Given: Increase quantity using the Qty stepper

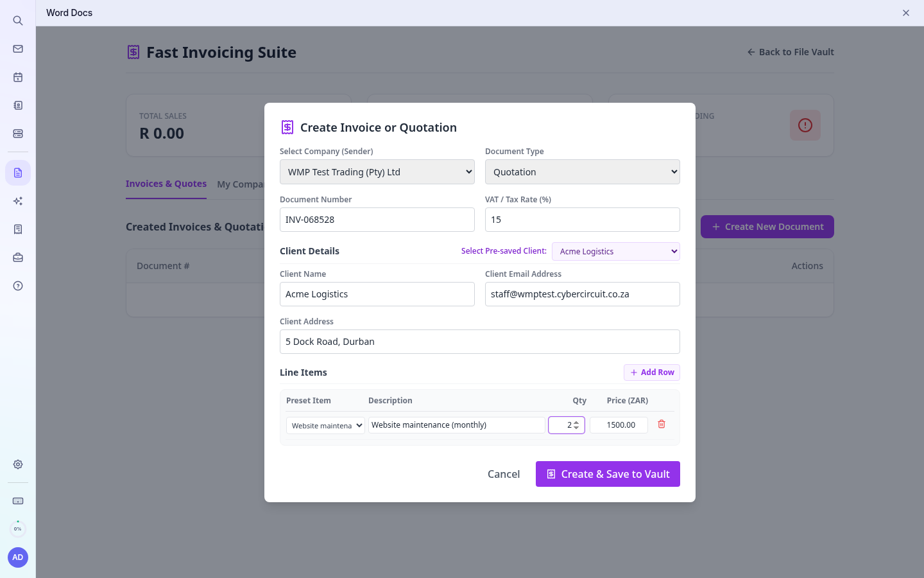Looking at the screenshot, I should pos(576,423).
